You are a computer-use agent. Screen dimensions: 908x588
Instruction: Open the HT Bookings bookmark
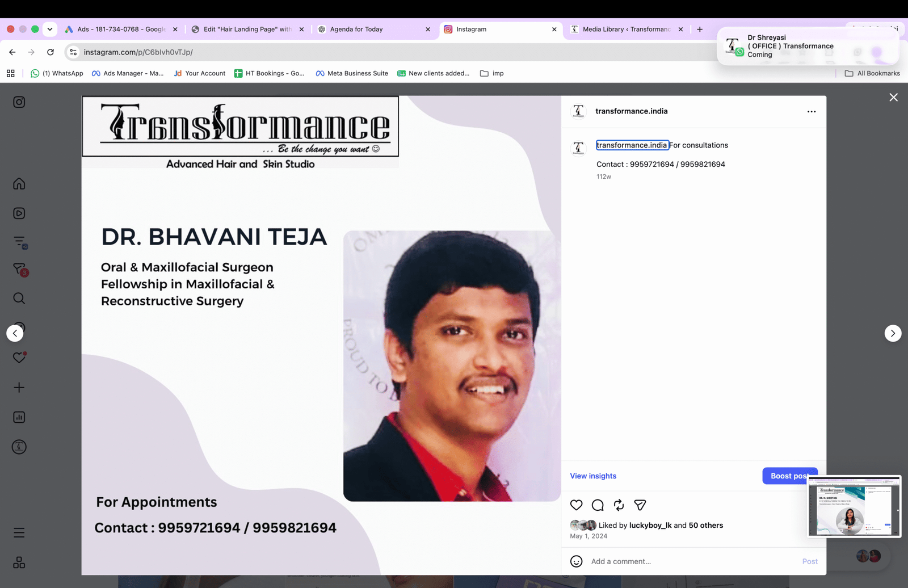coord(269,73)
